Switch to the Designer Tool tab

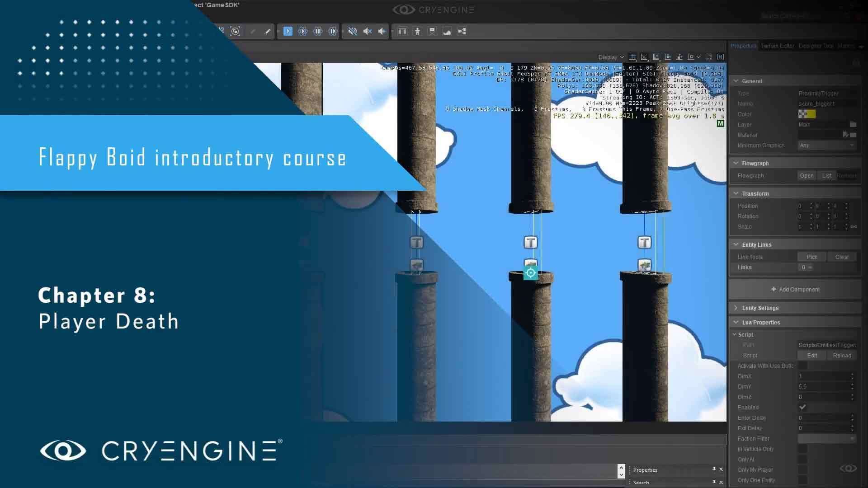[816, 46]
